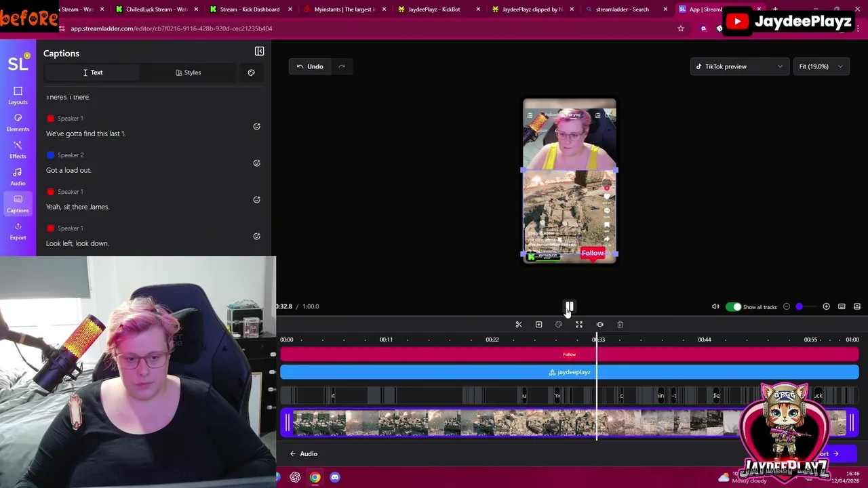Open the Layouts panel in sidebar
The image size is (868, 488).
point(18,96)
